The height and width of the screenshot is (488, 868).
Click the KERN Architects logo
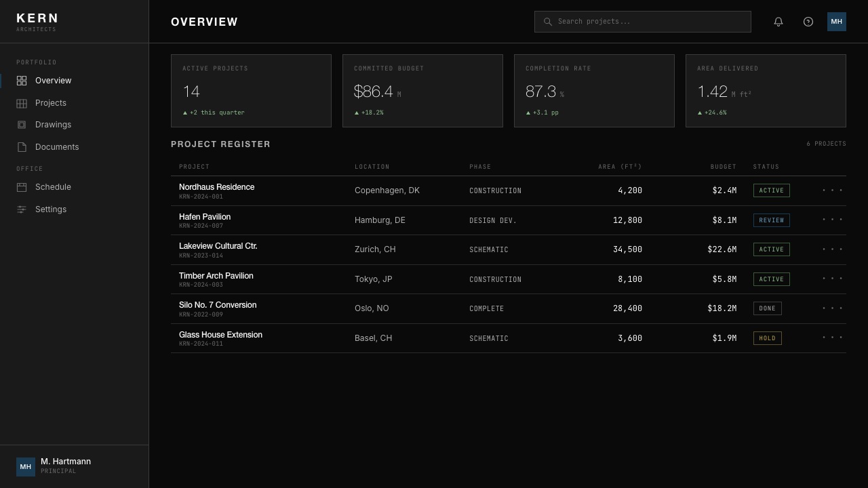[x=37, y=22]
